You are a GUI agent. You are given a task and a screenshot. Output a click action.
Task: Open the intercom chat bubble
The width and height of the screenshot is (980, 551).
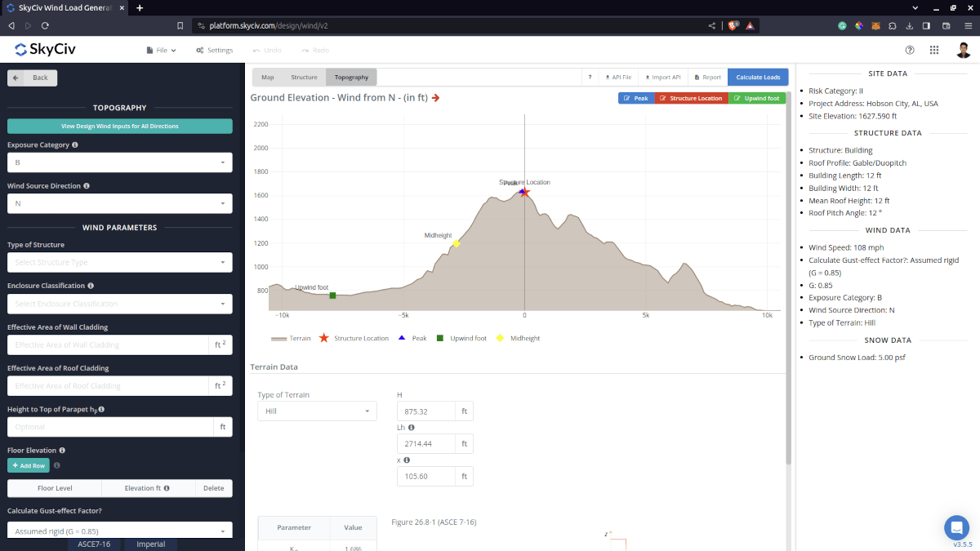click(956, 527)
